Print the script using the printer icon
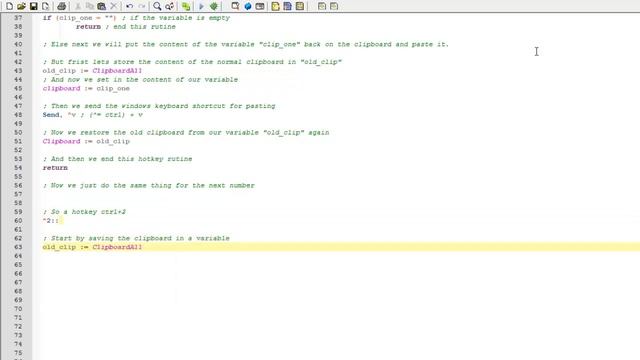Viewport: 640px width, 360px height. coord(62,6)
